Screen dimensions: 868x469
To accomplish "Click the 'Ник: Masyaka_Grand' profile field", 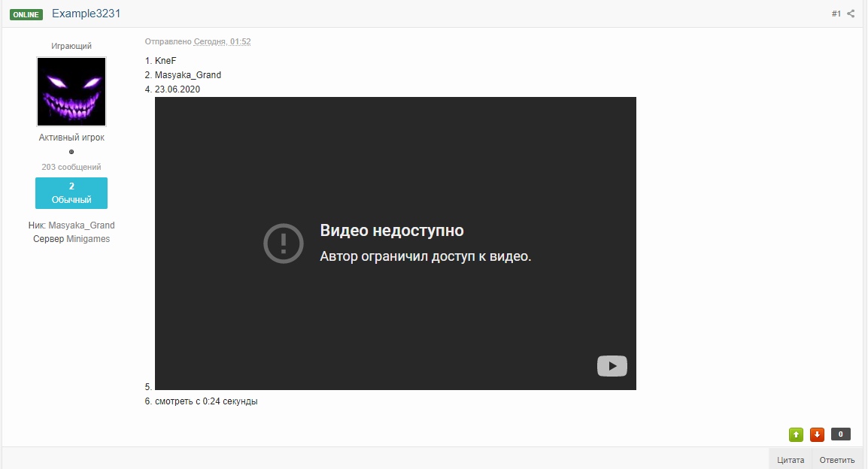I will click(71, 225).
